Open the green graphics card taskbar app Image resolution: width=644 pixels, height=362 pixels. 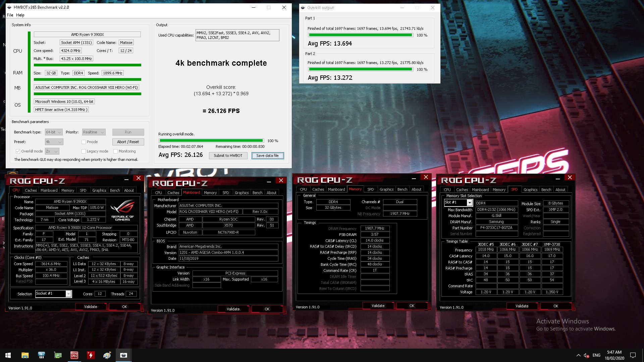[x=58, y=355]
